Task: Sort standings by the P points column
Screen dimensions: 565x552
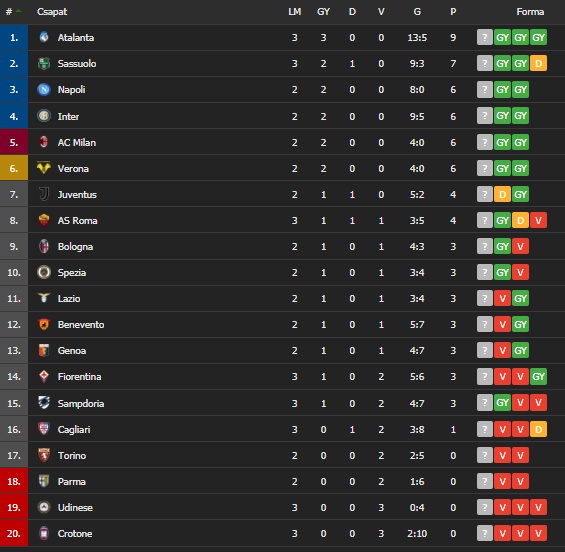Action: point(453,12)
